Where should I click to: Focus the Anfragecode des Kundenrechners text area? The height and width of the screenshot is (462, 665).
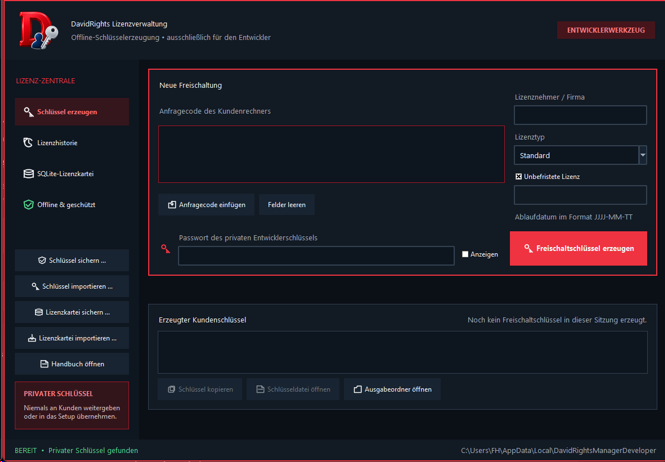(332, 154)
